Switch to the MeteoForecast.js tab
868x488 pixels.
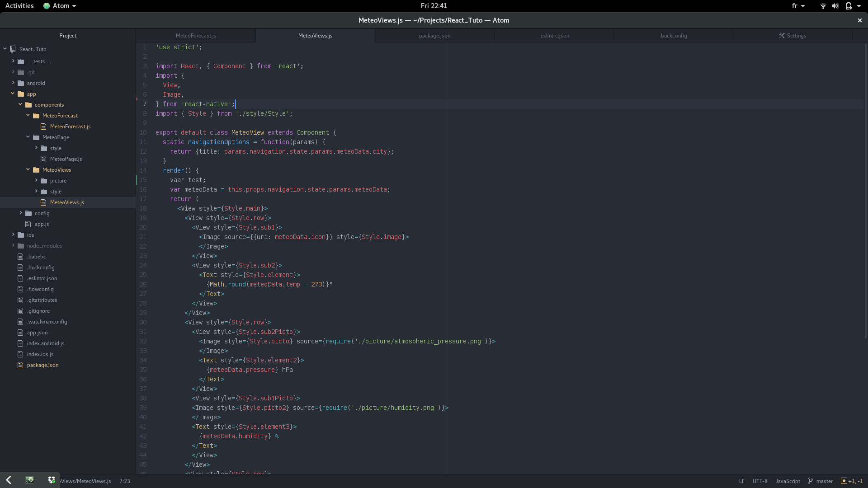pyautogui.click(x=196, y=35)
